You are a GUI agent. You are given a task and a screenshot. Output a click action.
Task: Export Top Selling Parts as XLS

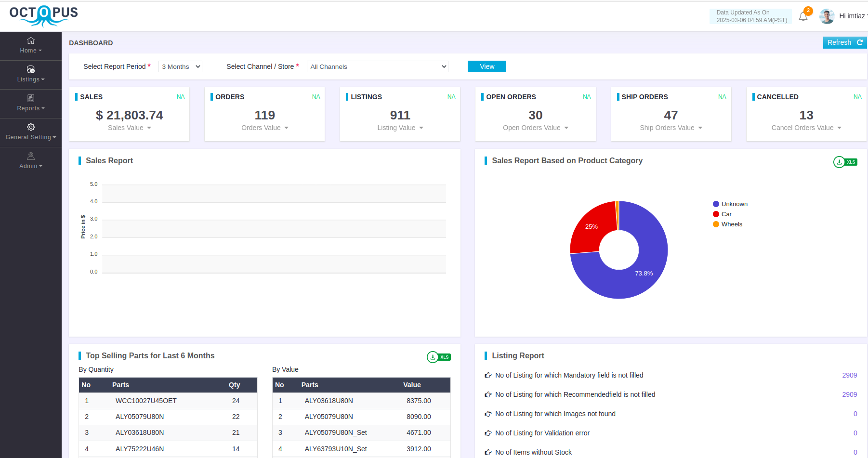(438, 357)
